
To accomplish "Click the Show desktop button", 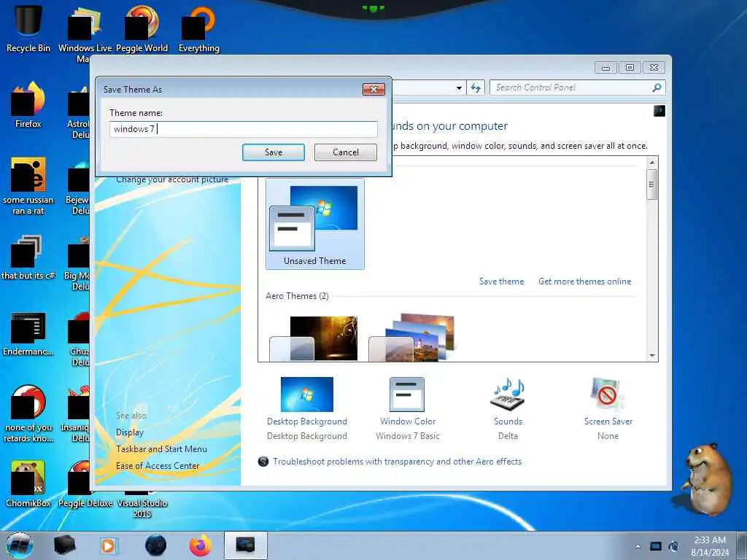I will [x=742, y=545].
